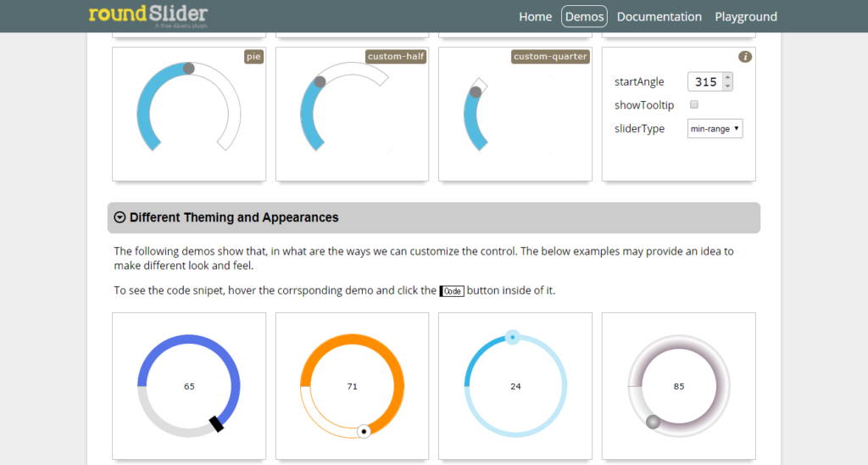The width and height of the screenshot is (868, 465).
Task: Open the Demos tab
Action: coord(584,16)
